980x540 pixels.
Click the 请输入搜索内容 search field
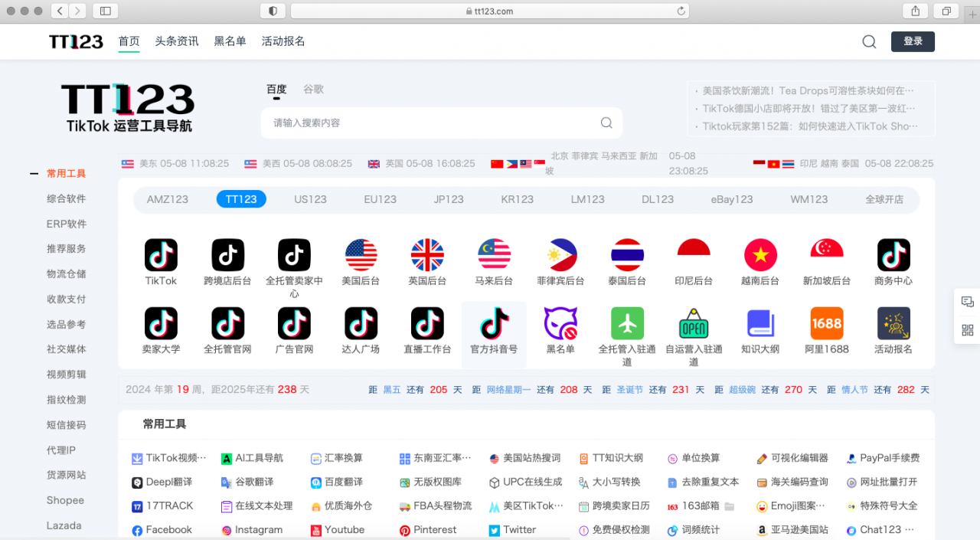point(433,123)
